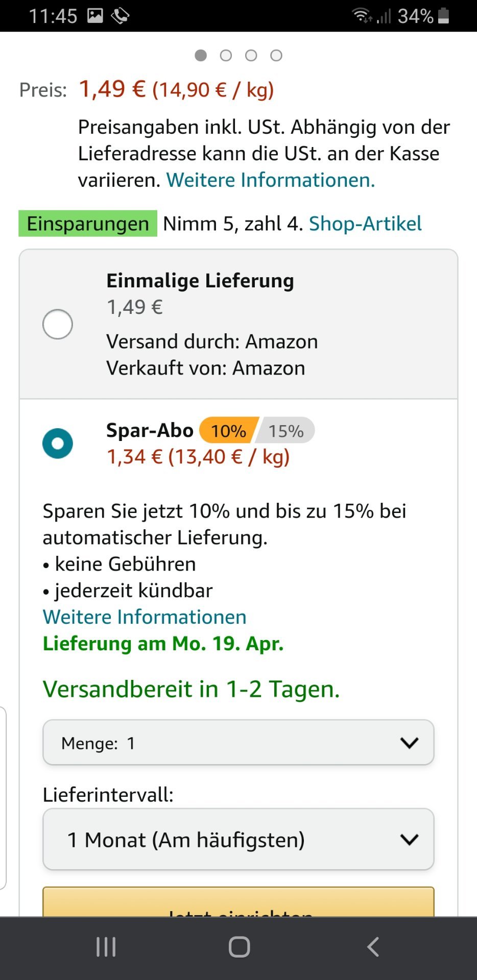Open Weitere Informationen link about USt.
Viewport: 477px width, 980px height.
click(271, 180)
